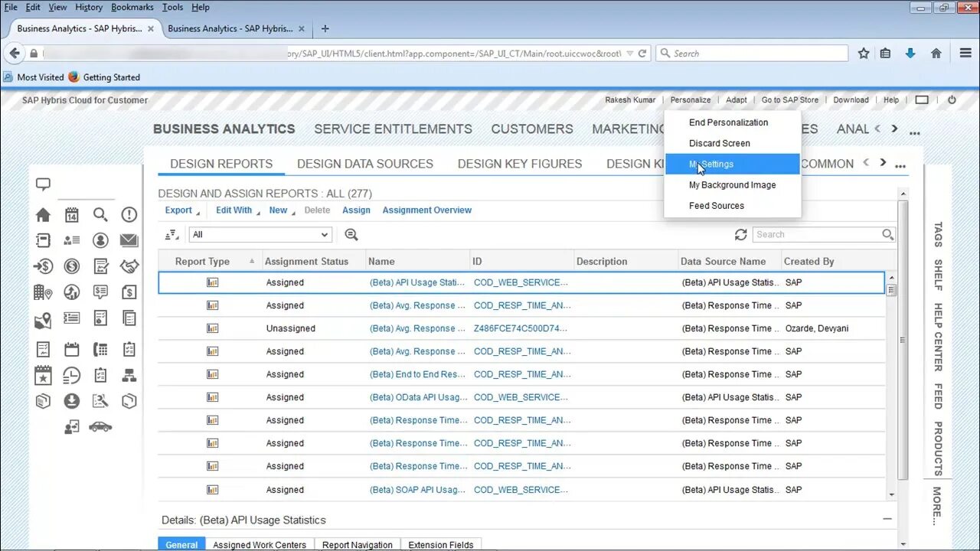Open the envelope mail icon
980x551 pixels.
click(x=129, y=240)
